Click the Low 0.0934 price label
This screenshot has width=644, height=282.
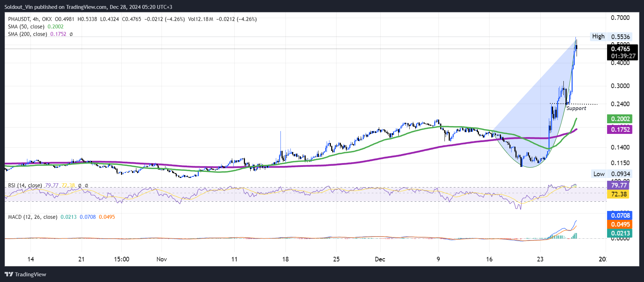click(611, 174)
